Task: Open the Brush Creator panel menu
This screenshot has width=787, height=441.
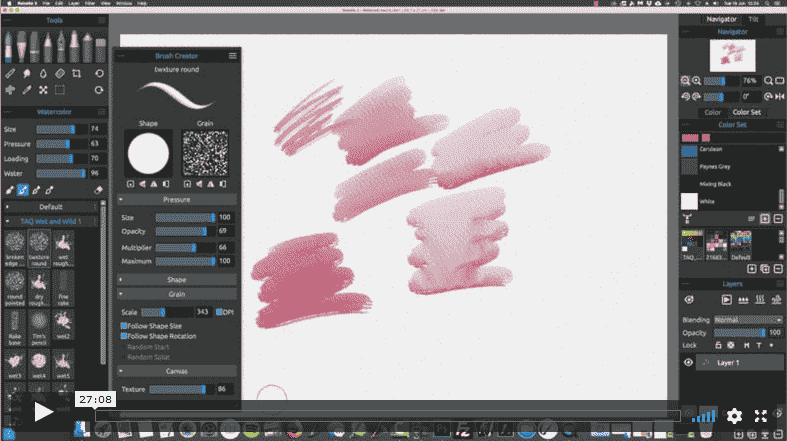Action: tap(233, 56)
